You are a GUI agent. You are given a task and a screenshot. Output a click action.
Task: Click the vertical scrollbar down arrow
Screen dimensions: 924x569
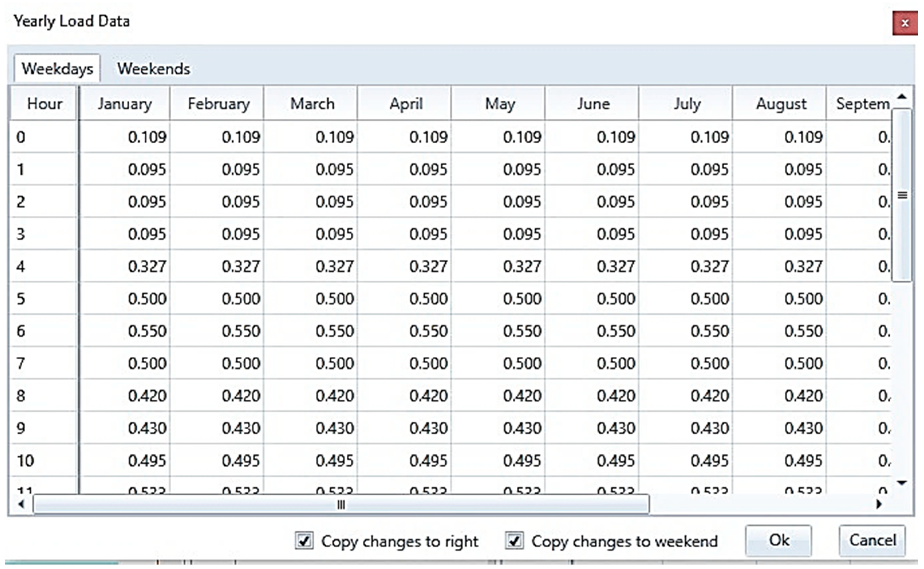[901, 482]
